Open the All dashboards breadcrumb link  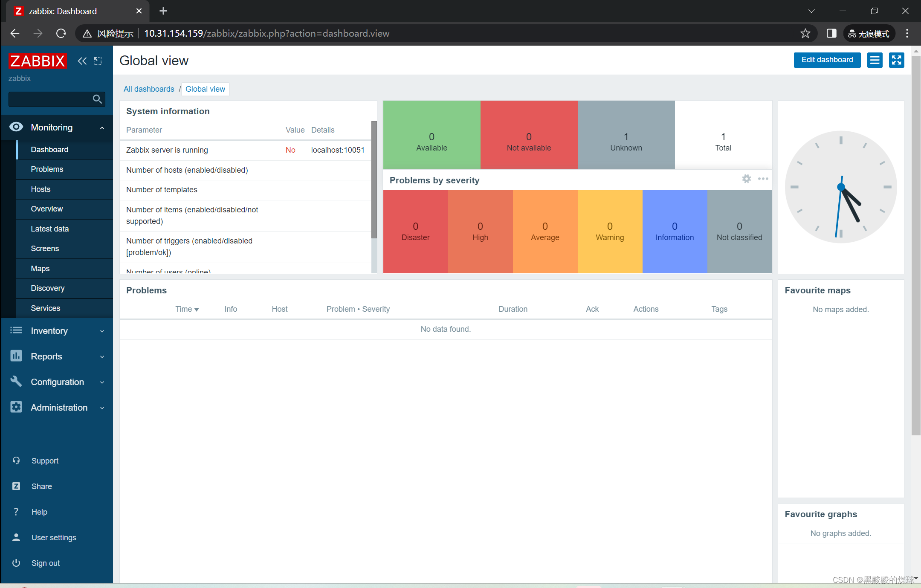(x=149, y=89)
